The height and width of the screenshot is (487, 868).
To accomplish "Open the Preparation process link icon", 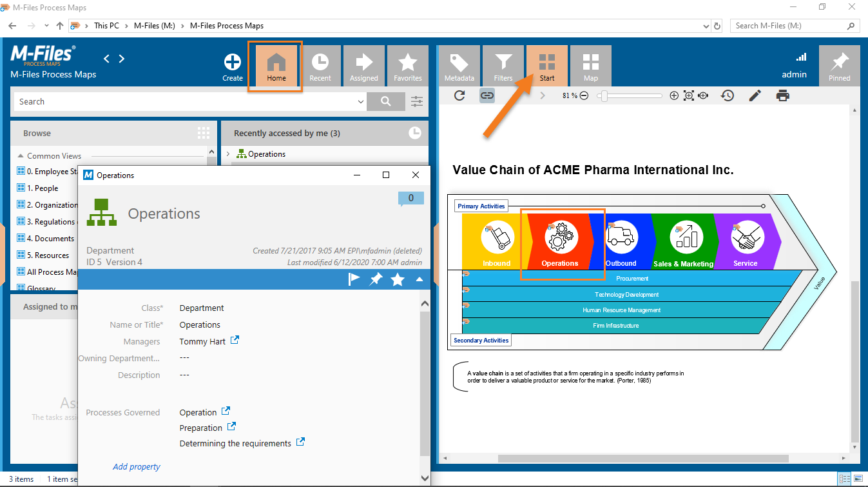I will click(x=231, y=426).
